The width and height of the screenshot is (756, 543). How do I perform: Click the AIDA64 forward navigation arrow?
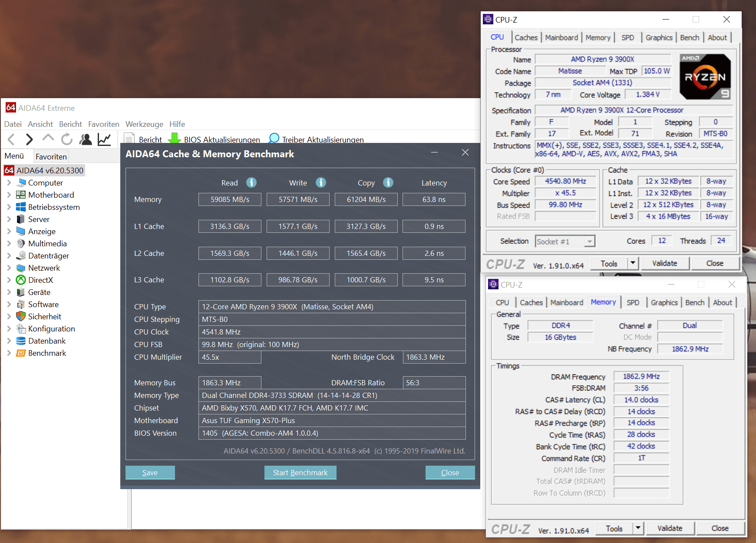point(29,139)
